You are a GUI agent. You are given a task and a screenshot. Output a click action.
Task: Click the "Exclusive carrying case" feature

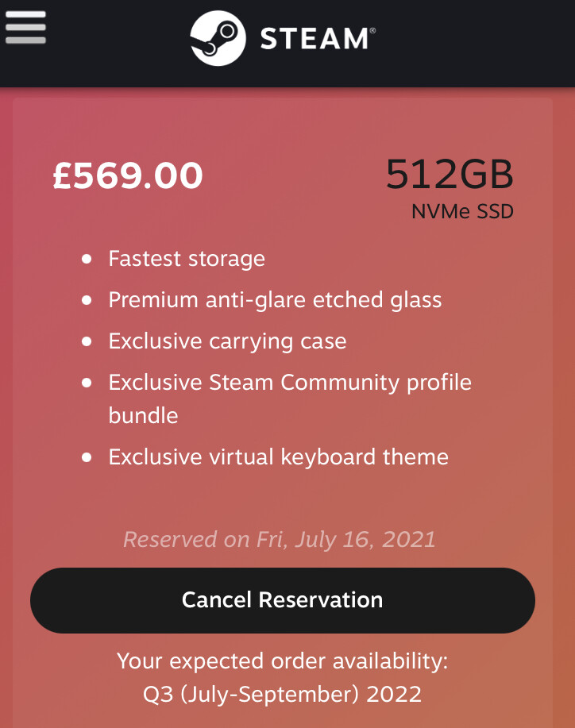(227, 341)
